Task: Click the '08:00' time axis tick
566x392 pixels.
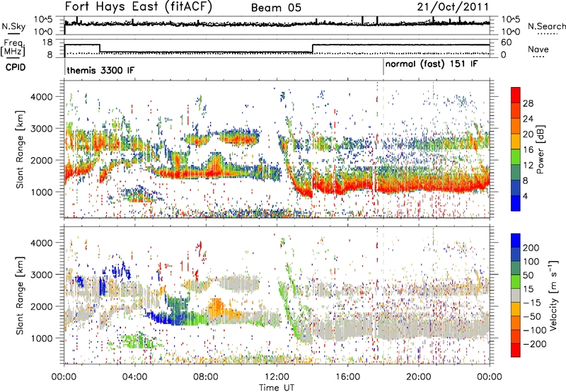Action: [x=206, y=377]
